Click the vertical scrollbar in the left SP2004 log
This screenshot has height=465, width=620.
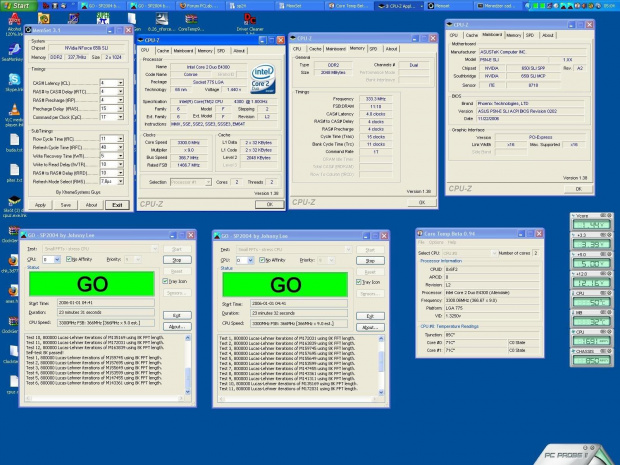click(187, 365)
